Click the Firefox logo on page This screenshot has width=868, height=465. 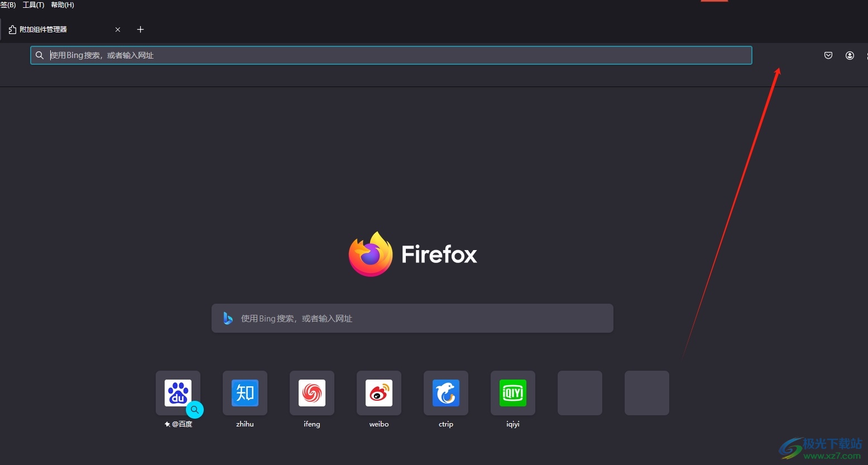(x=371, y=254)
